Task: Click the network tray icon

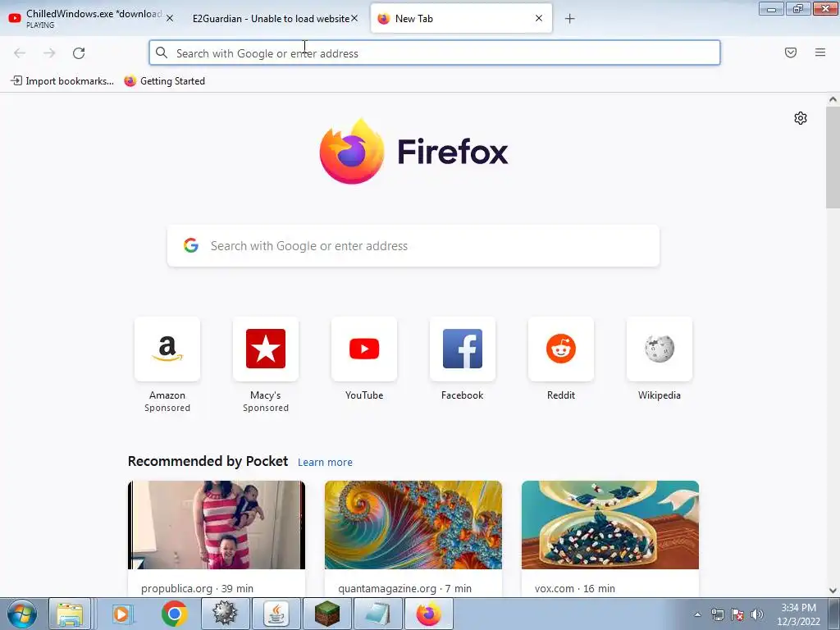Action: (717, 614)
